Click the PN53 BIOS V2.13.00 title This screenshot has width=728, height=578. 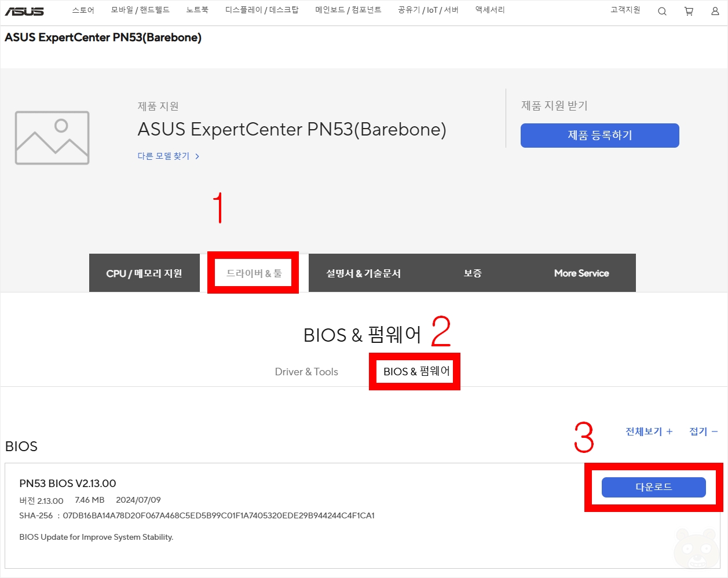pos(68,483)
